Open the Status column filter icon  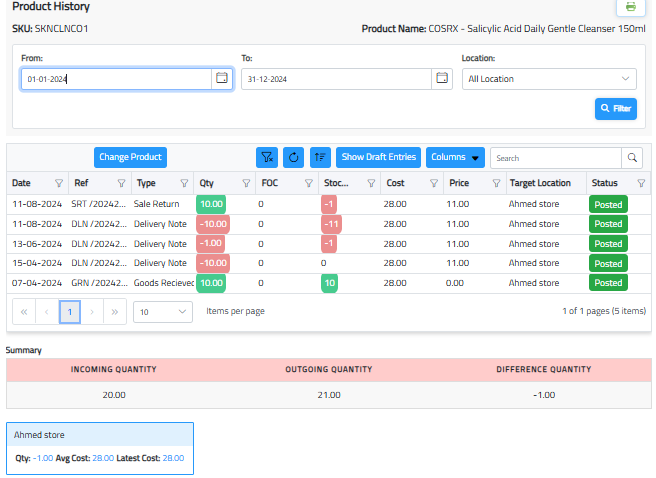641,183
